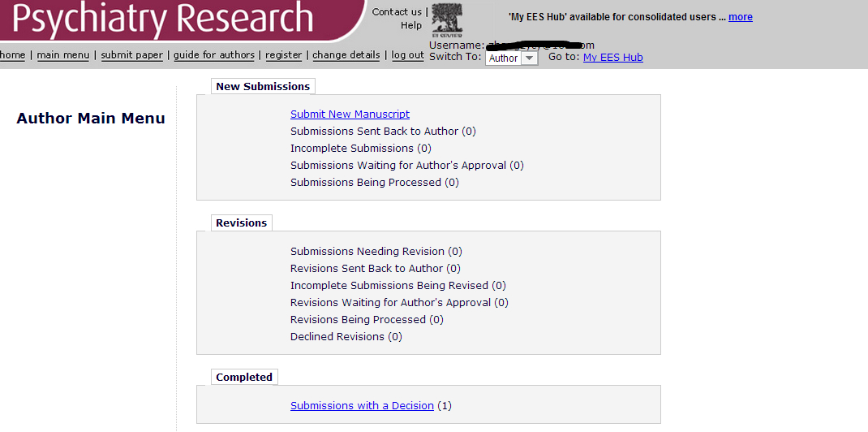Click the 'New Submissions' section header
Screen dimensions: 868x432
coord(263,86)
